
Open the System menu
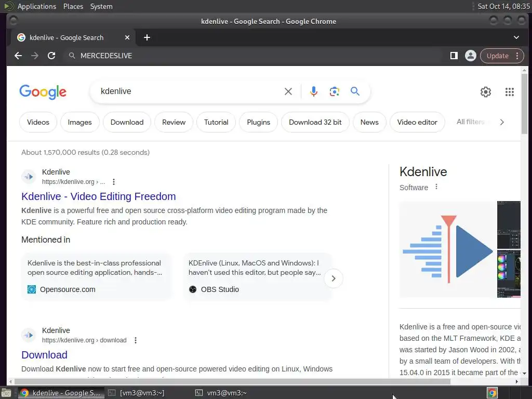pos(101,6)
